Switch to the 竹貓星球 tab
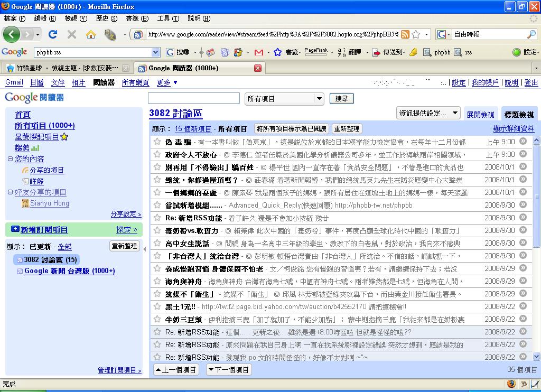 [x=67, y=68]
